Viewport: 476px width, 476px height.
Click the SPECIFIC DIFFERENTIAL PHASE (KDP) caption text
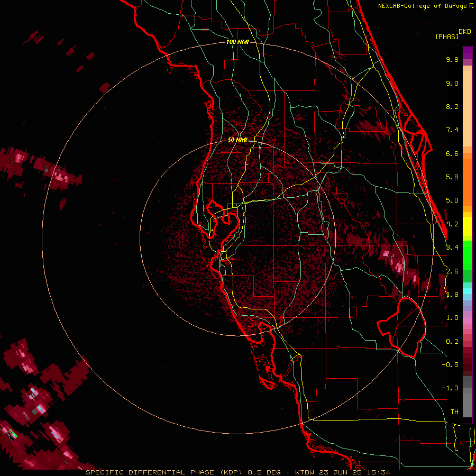pos(164,472)
